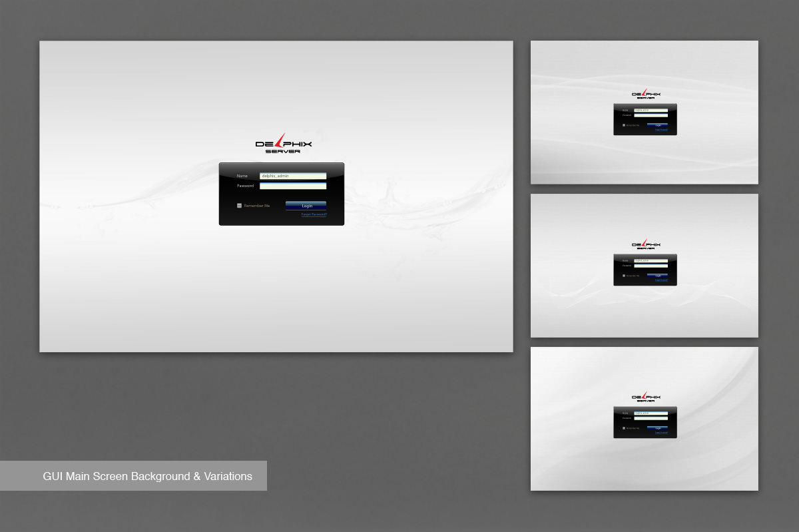Select Name field in top variation

pyautogui.click(x=651, y=111)
